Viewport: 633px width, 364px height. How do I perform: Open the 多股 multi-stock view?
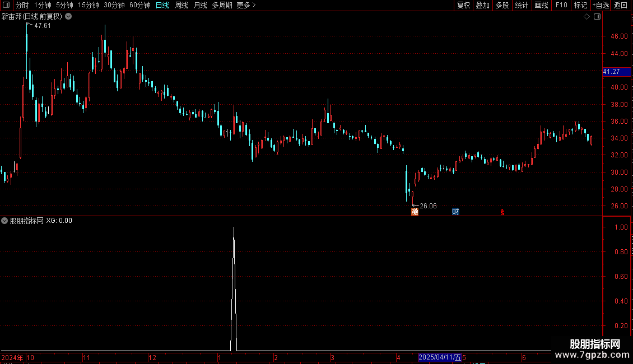(502, 5)
